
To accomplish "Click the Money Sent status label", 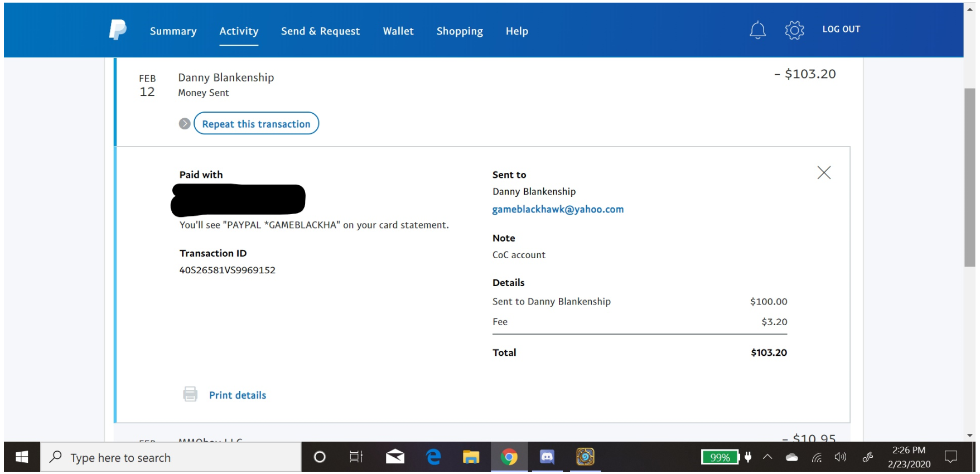I will (x=203, y=93).
